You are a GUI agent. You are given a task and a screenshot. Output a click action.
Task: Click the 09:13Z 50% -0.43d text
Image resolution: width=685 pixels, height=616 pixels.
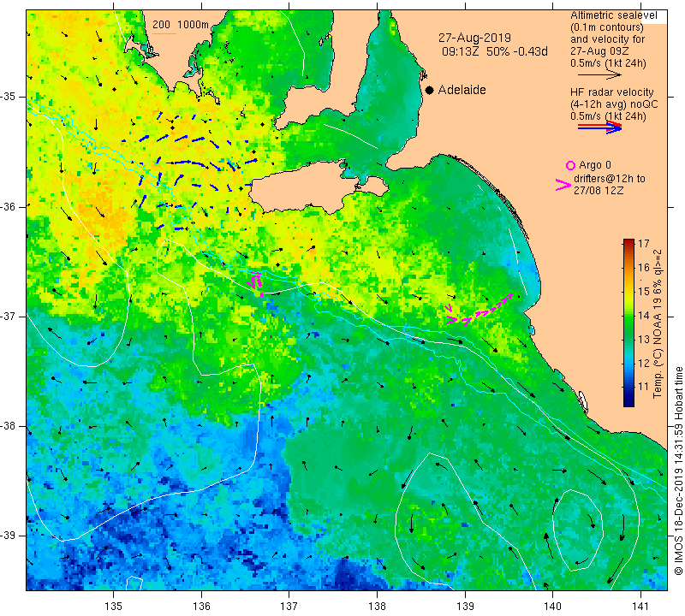(x=495, y=51)
